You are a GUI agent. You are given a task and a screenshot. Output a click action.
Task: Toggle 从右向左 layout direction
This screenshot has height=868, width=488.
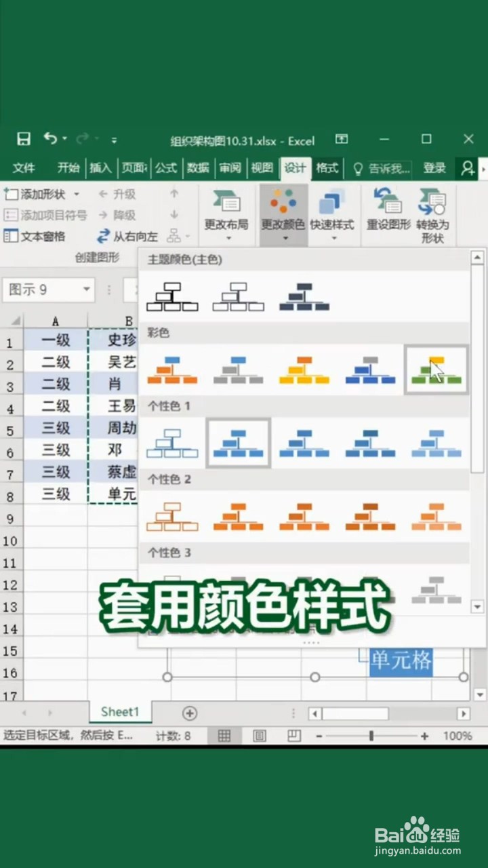(127, 237)
